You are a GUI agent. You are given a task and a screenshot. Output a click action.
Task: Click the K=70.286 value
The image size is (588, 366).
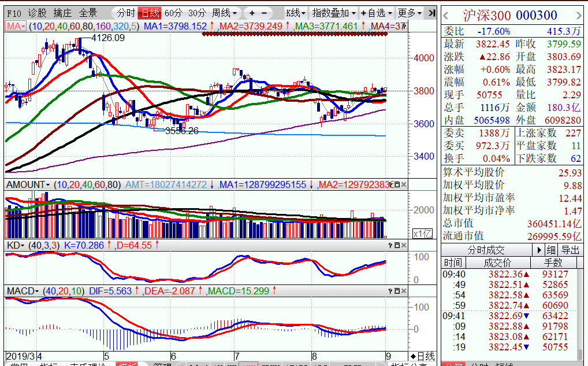[x=84, y=246]
